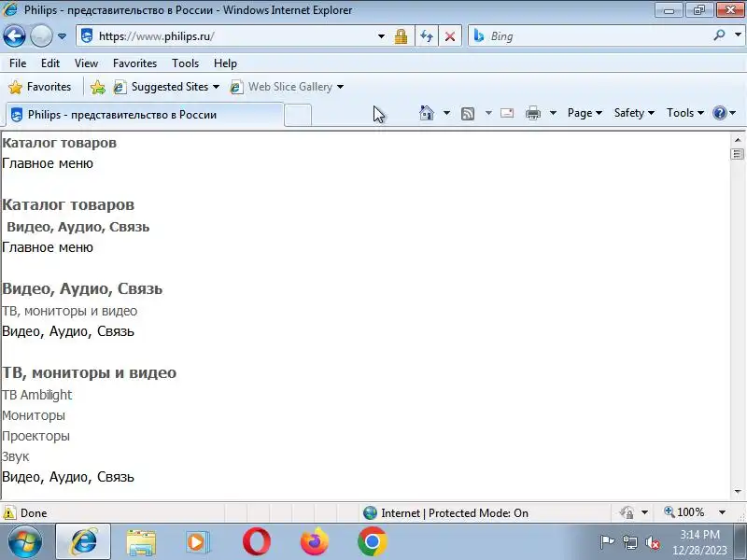
Task: Open the Windows Start button
Action: click(x=24, y=542)
